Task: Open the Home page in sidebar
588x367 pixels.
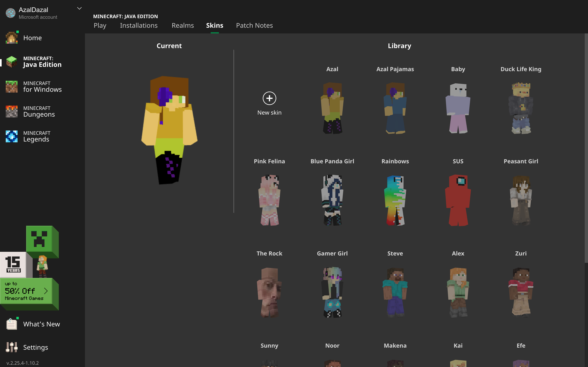Action: click(32, 38)
